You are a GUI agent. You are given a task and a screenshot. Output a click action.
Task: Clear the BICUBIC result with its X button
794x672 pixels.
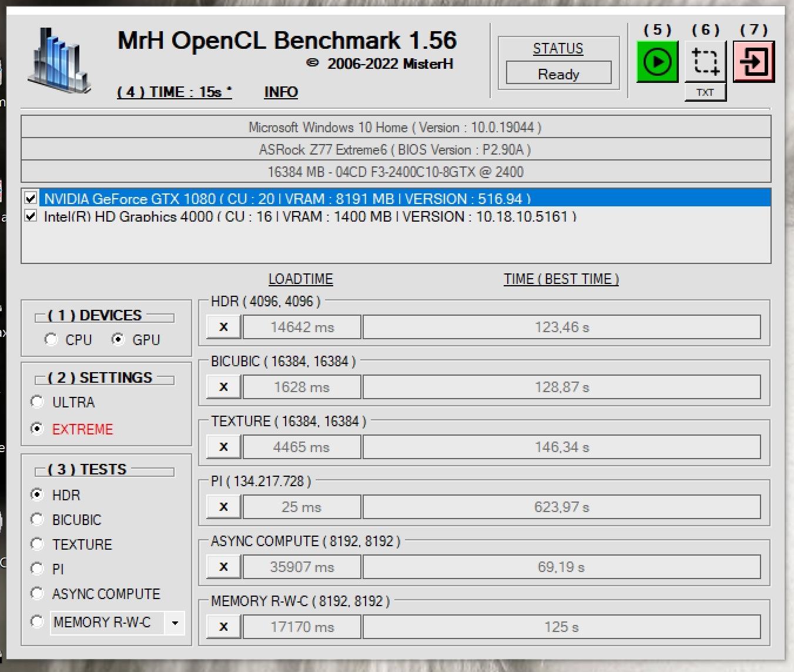pos(223,387)
